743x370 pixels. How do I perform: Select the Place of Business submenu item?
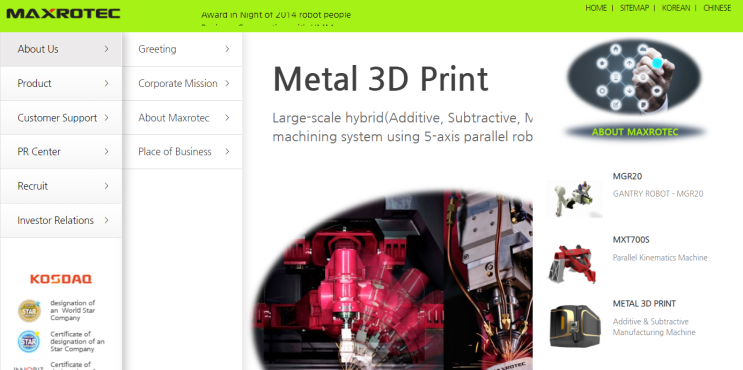pyautogui.click(x=182, y=152)
